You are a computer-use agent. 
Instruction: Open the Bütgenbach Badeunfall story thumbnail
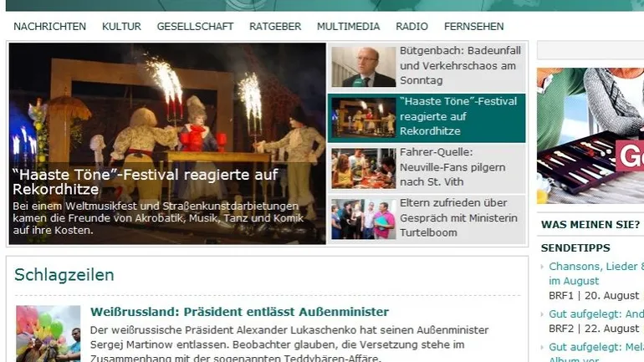(364, 67)
